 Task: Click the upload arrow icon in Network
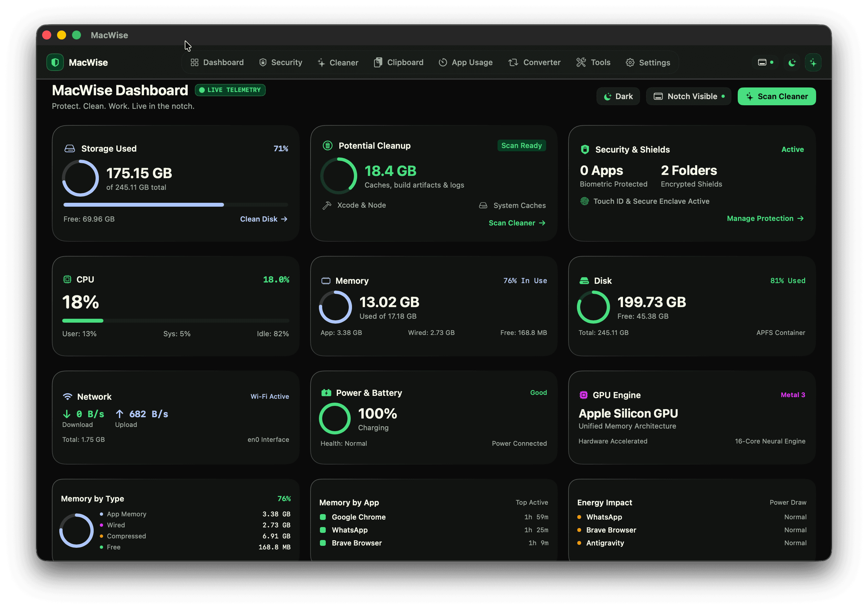pyautogui.click(x=120, y=414)
